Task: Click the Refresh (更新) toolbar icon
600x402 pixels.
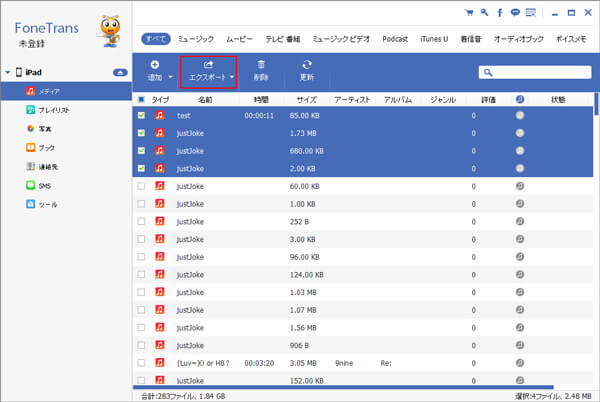Action: pos(307,65)
